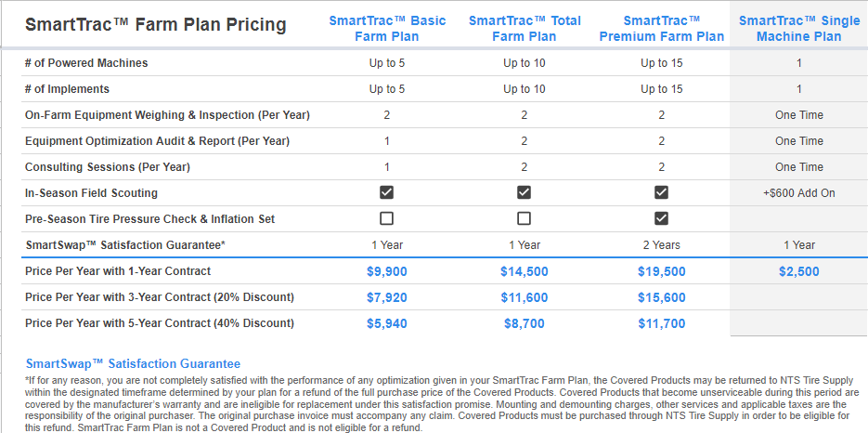The width and height of the screenshot is (868, 433).
Task: Check Total plan Pre-Season Tire Pressure checkbox
Action: (x=524, y=219)
